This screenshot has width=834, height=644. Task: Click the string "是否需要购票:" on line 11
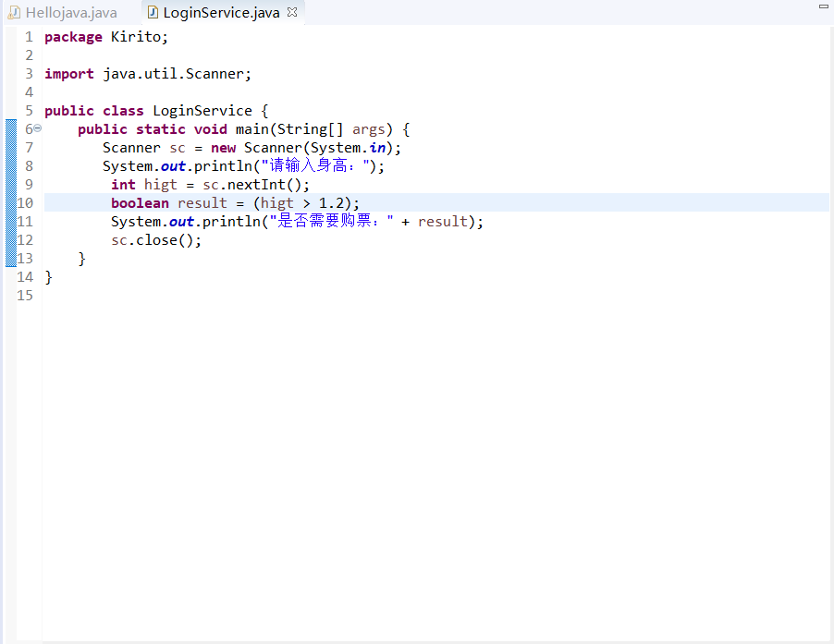point(331,222)
